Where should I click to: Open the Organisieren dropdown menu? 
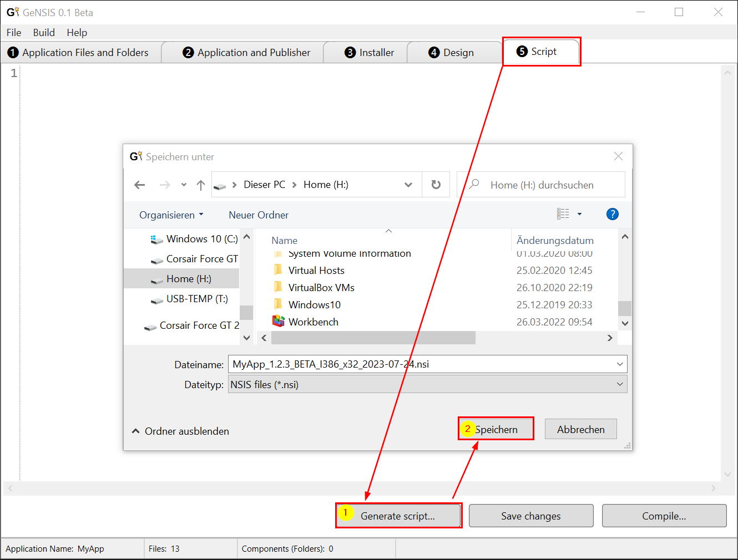pyautogui.click(x=171, y=215)
